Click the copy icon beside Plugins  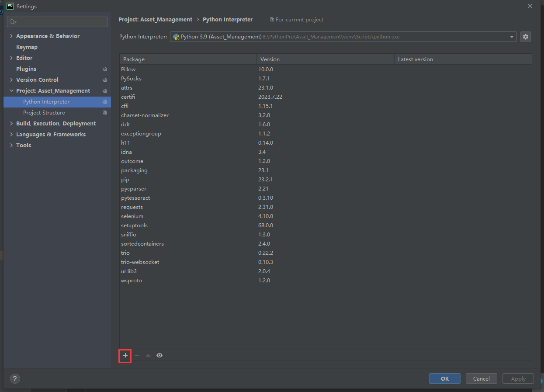click(x=104, y=69)
